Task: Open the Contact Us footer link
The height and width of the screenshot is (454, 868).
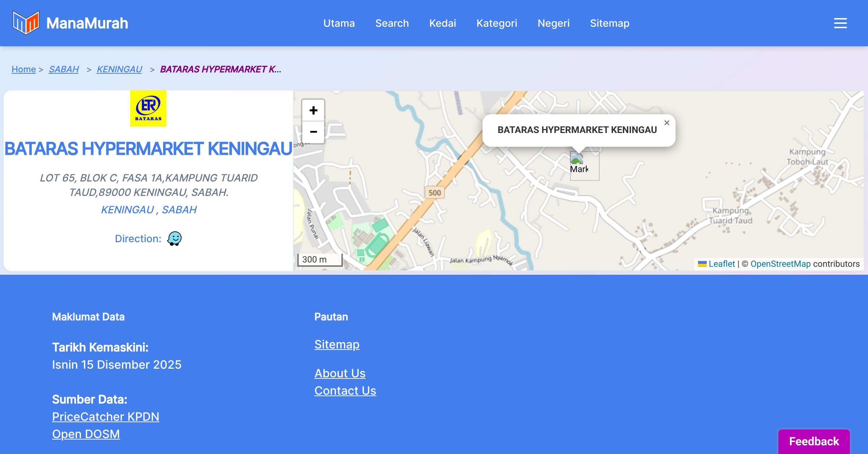Action: coord(345,390)
